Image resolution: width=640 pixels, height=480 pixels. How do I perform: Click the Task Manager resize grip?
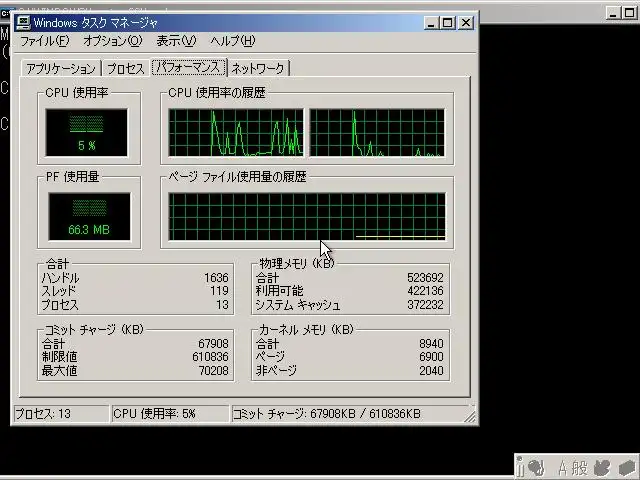click(471, 416)
